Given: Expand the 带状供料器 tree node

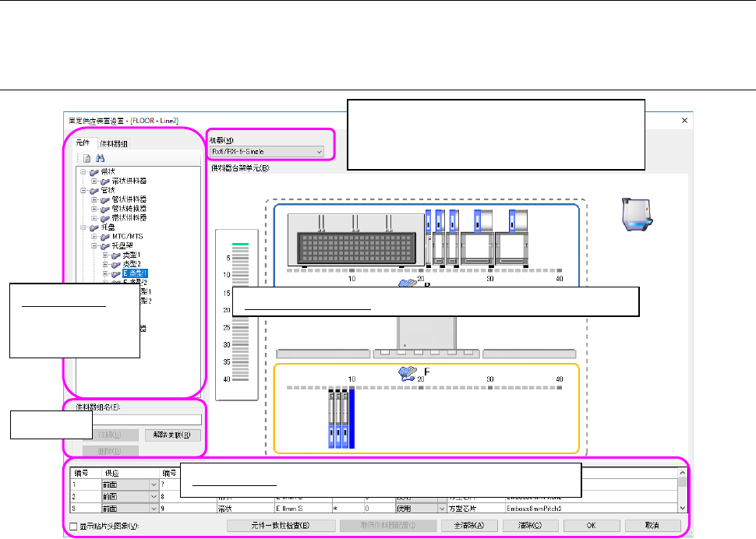Looking at the screenshot, I should (94, 181).
